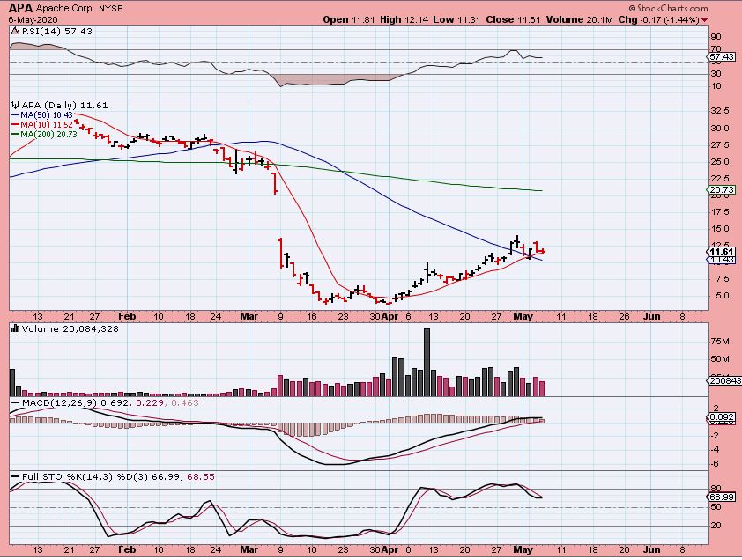Click the 75M volume axis label
Screen dimensions: 742x560
pyautogui.click(x=719, y=342)
